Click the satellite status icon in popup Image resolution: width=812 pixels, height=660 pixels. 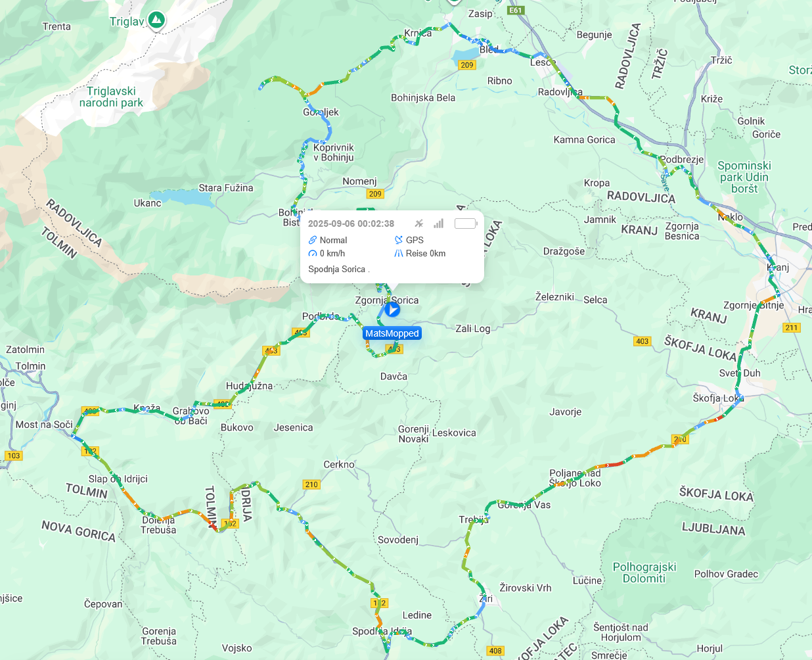click(x=419, y=224)
